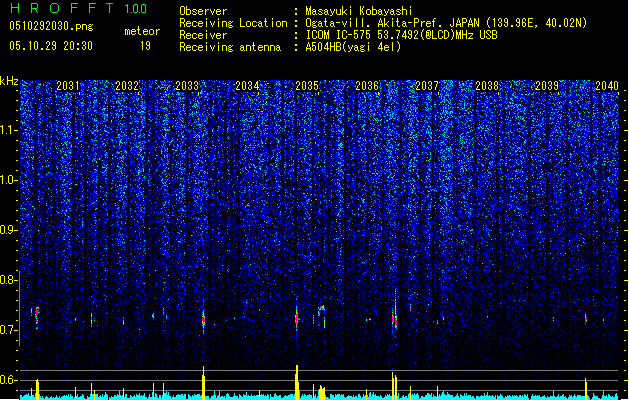This screenshot has height=400, width=629.
Task: Click the tallest yellow peak before 2035
Action: pyautogui.click(x=297, y=382)
